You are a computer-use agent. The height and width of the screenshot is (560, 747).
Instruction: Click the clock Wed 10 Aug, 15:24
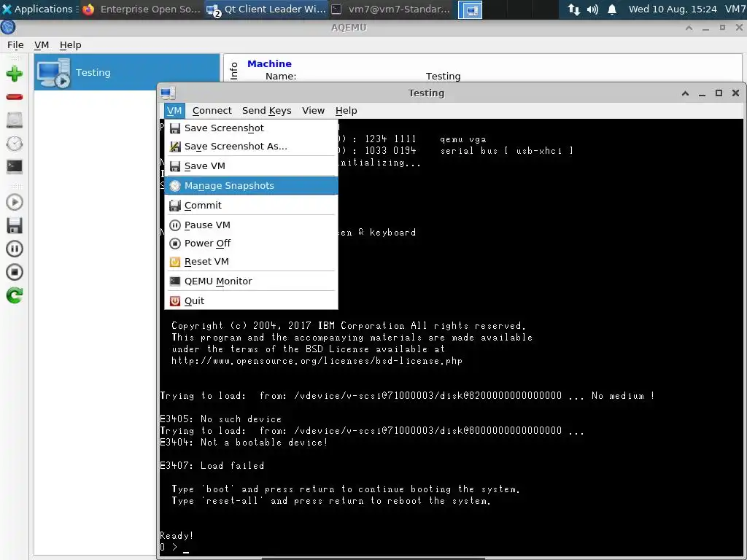point(672,9)
